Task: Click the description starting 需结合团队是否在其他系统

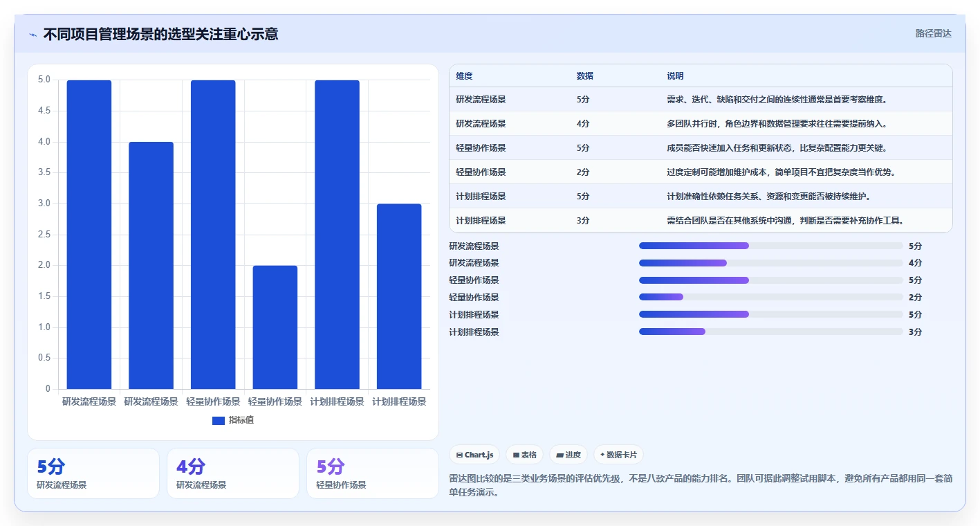Action: [785, 221]
